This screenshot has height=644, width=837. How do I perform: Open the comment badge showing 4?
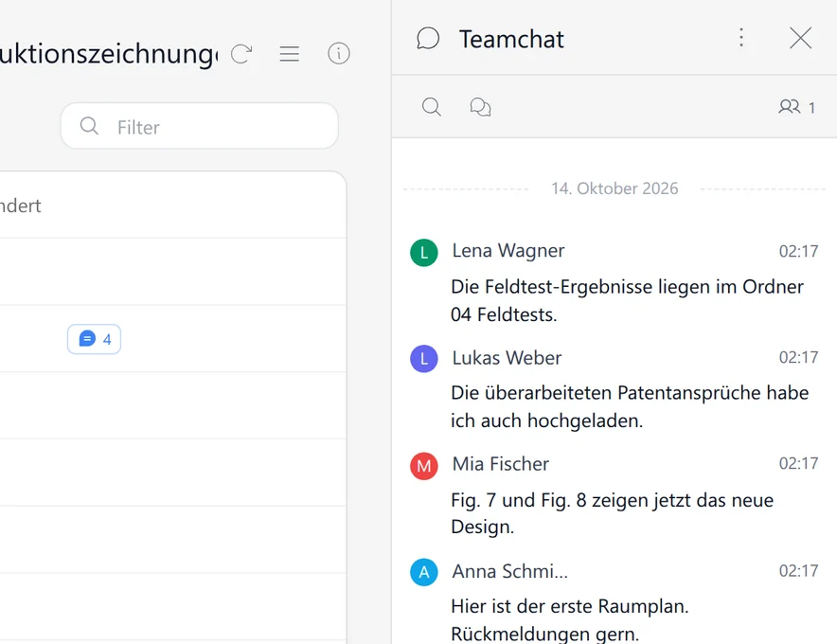(94, 339)
